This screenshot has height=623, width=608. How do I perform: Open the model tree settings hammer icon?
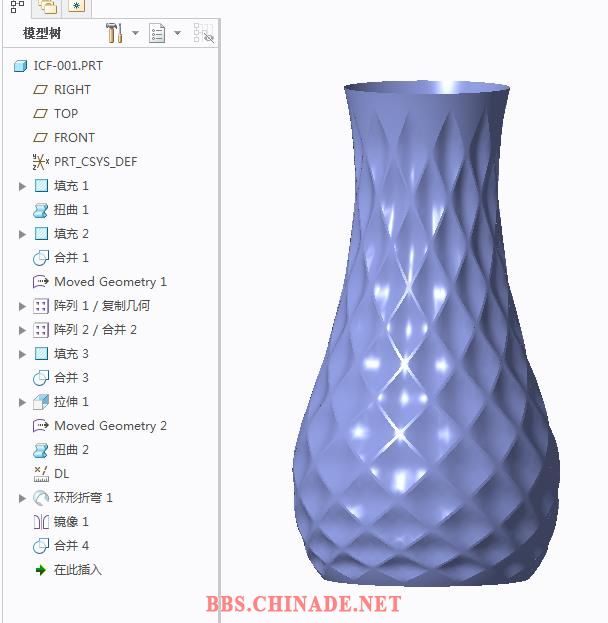coord(114,33)
